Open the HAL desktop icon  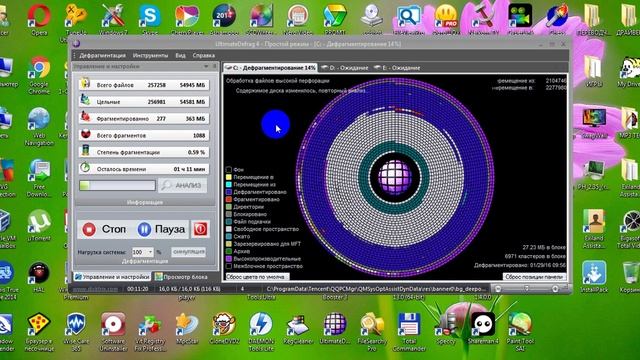39,277
